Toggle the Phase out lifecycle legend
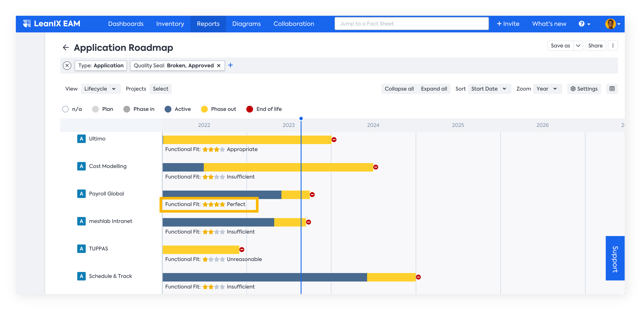The image size is (644, 313). tap(218, 109)
